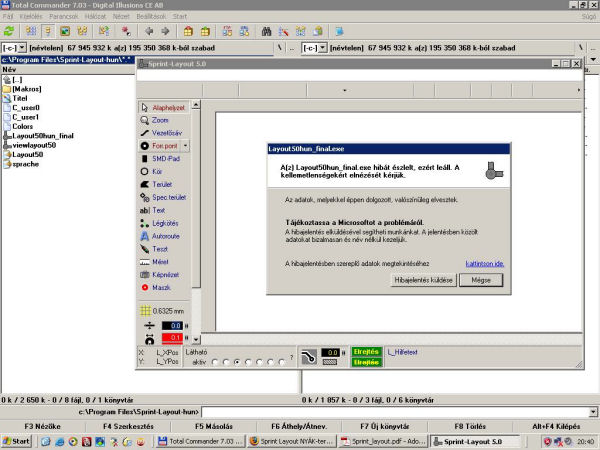Click the green refresh arrows toolbar icon
600x450 pixels.
tap(9, 31)
